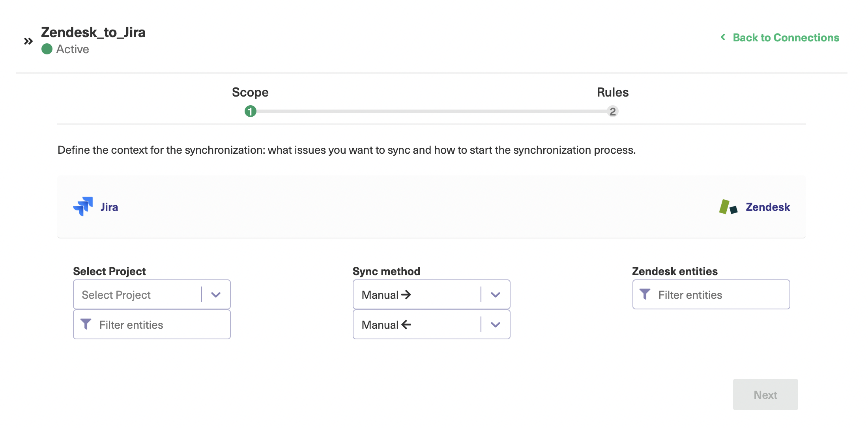
Task: Click the Zendesk entities heading label
Action: 675,271
